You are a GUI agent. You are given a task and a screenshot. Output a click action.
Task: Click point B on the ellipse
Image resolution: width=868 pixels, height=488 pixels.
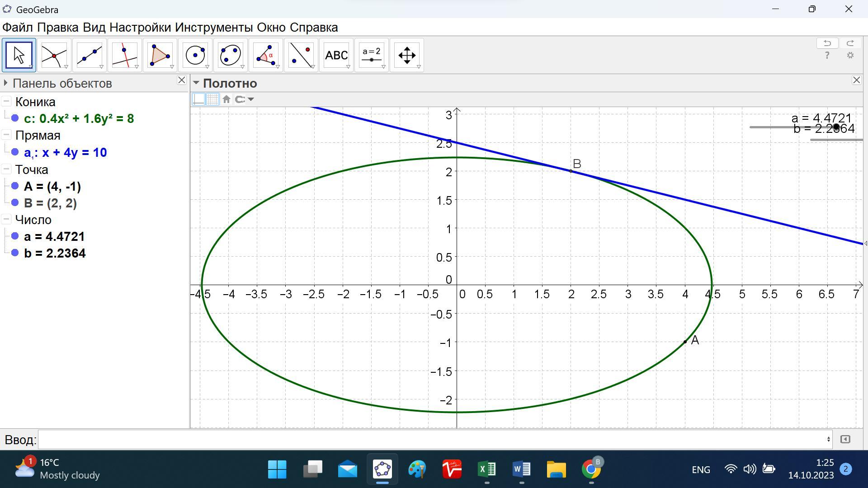point(571,171)
